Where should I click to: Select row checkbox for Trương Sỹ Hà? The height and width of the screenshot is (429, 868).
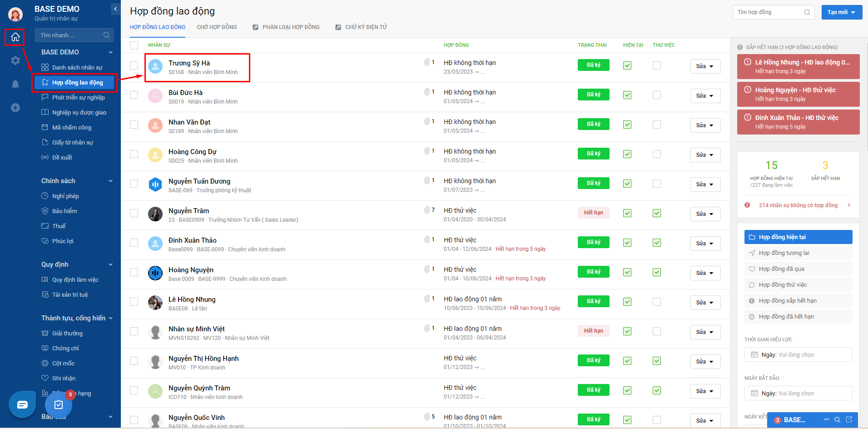(134, 65)
